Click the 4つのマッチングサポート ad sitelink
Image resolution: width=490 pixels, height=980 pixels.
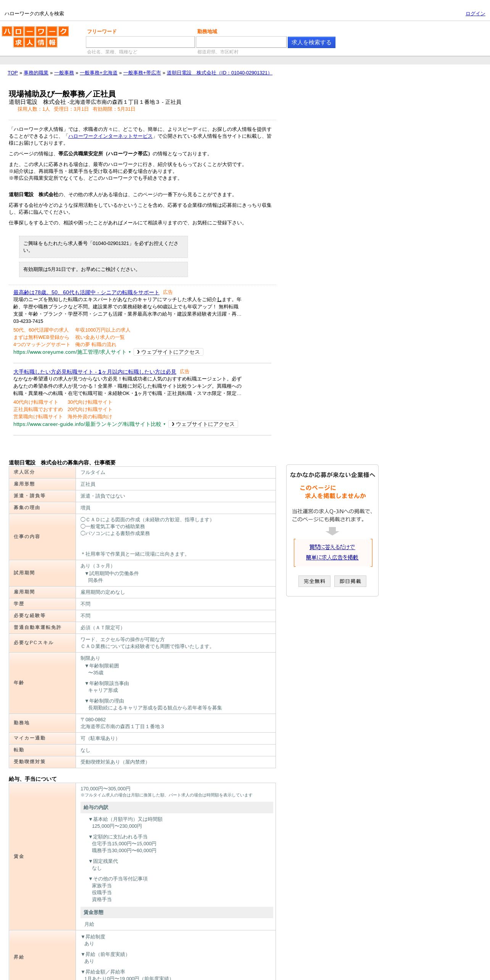[42, 345]
